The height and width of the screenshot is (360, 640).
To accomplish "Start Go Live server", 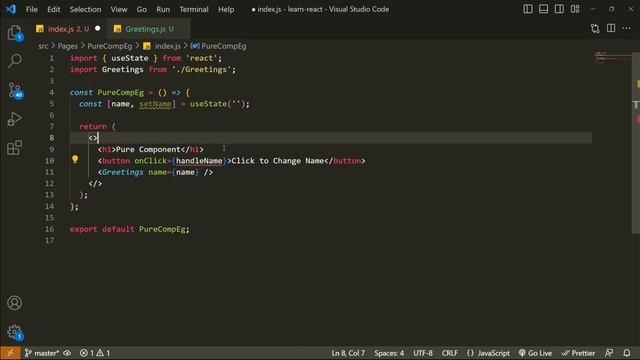I will 535,353.
